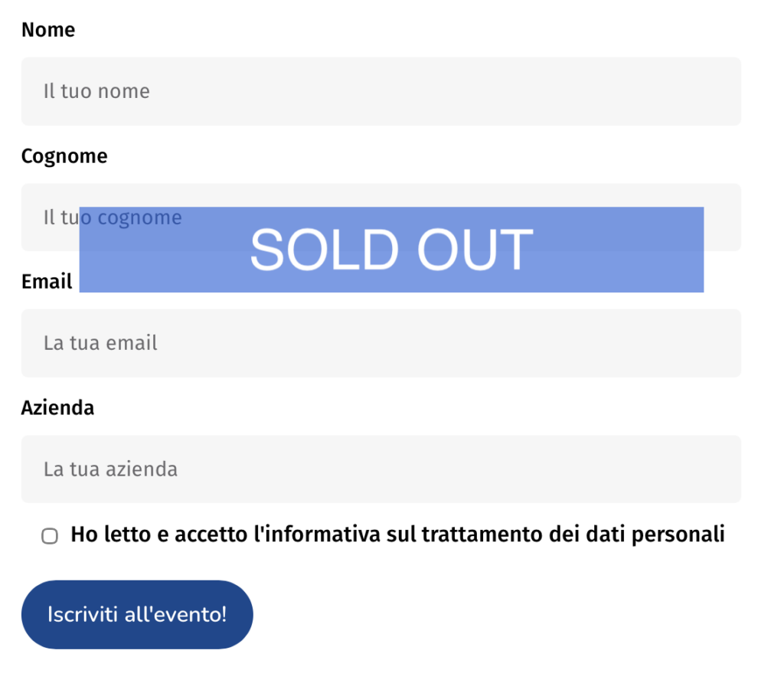The width and height of the screenshot is (784, 683).
Task: Click the "Azienda" field label
Action: tap(57, 407)
